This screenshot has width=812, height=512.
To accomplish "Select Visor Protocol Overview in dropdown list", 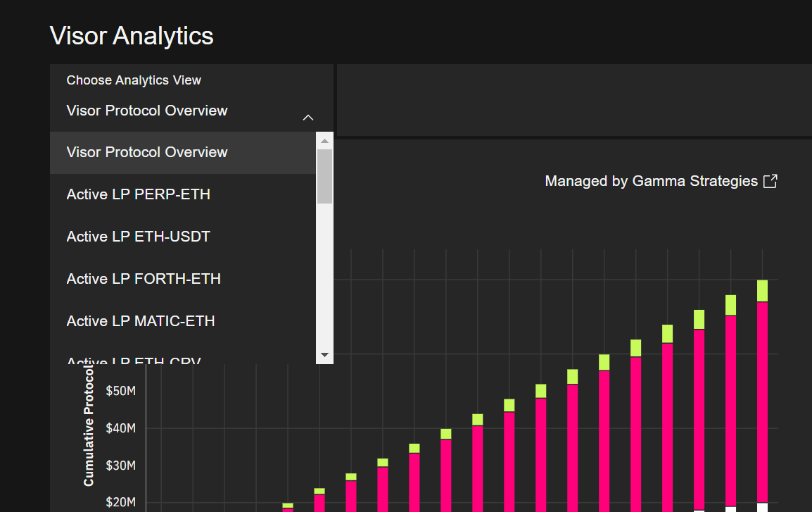I will click(x=183, y=152).
